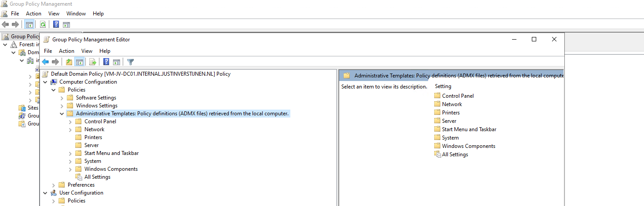Click the Up One Level folder icon

(x=69, y=62)
